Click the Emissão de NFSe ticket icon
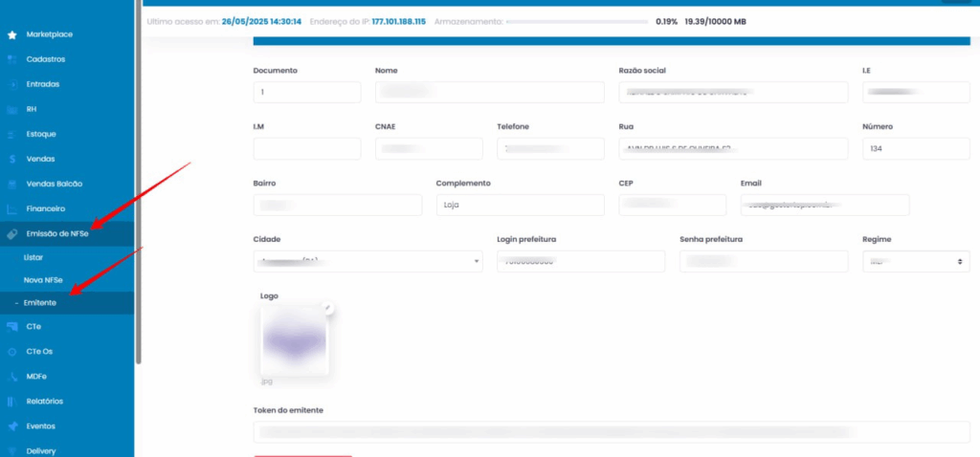This screenshot has width=980, height=457. coord(11,233)
